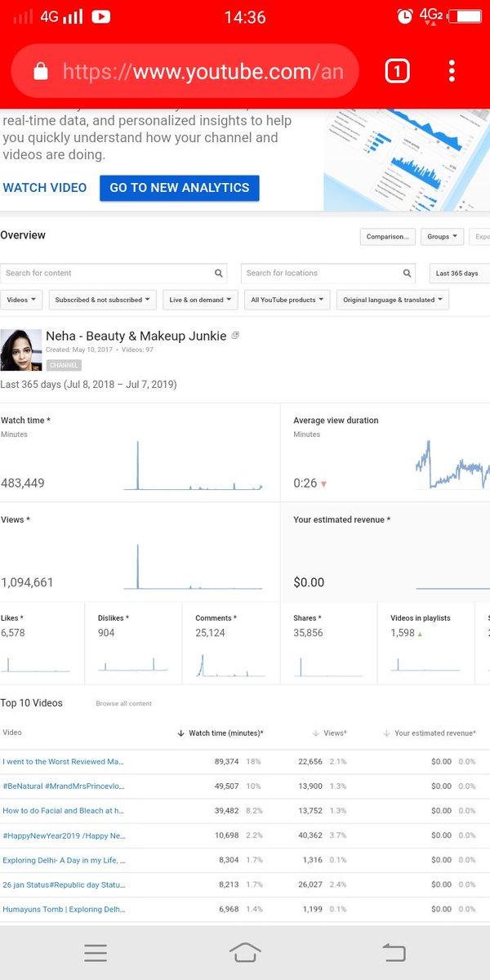Open the Likes metric card

[42, 643]
